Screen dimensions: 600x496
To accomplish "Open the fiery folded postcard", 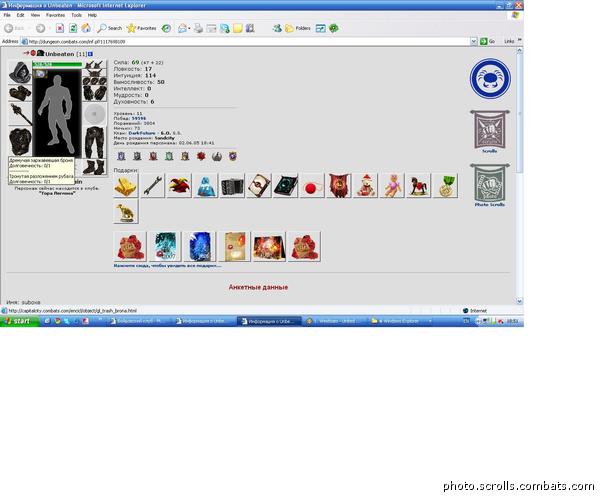I will coord(269,247).
